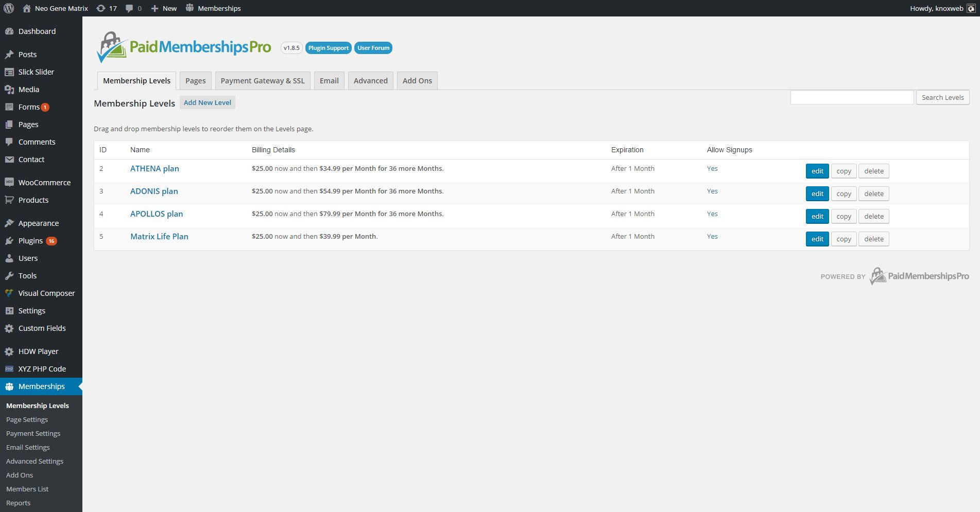980x512 pixels.
Task: Click the updates icon showing 17
Action: [x=101, y=8]
